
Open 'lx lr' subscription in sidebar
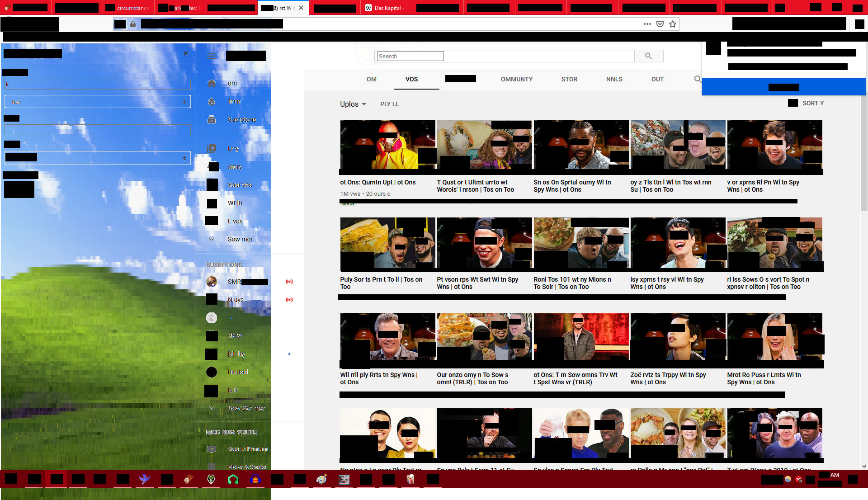click(233, 390)
